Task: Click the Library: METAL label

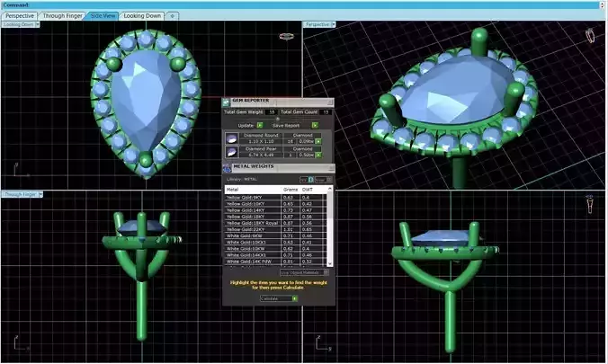Action: 242,180
